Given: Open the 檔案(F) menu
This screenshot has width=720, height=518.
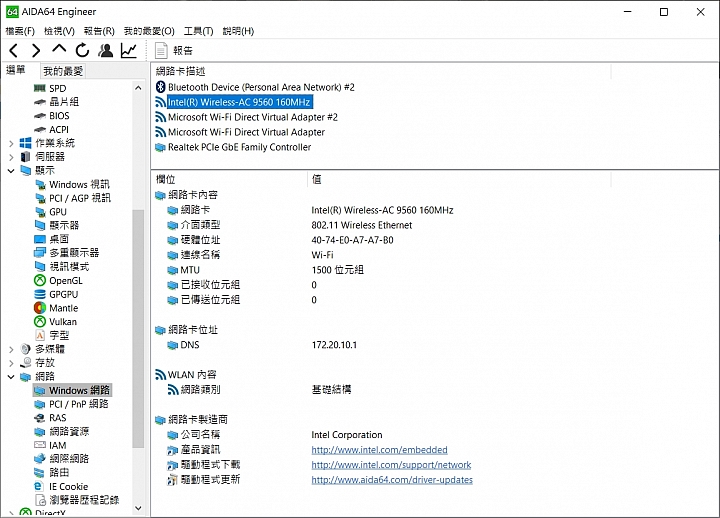Looking at the screenshot, I should (x=20, y=31).
